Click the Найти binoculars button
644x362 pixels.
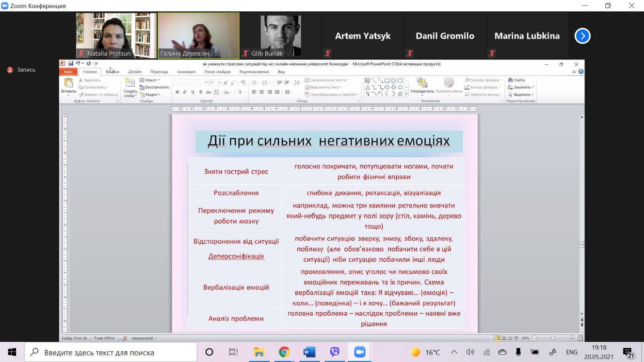pyautogui.click(x=516, y=80)
